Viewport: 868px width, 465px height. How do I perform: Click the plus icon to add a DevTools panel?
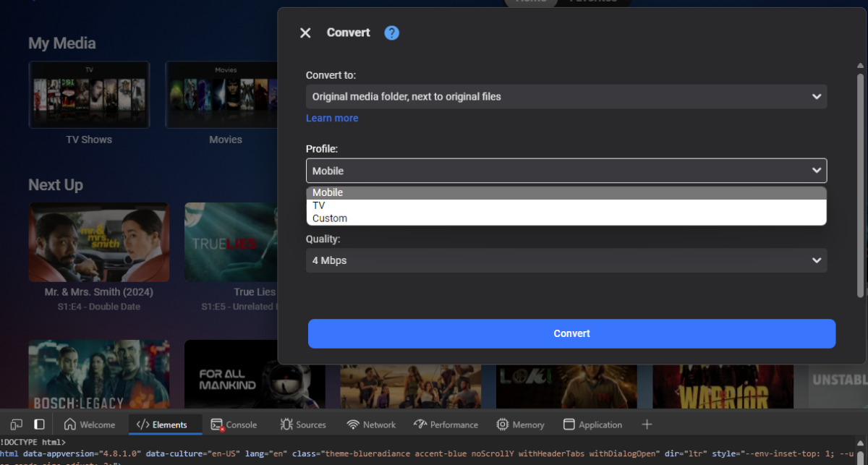(x=646, y=425)
